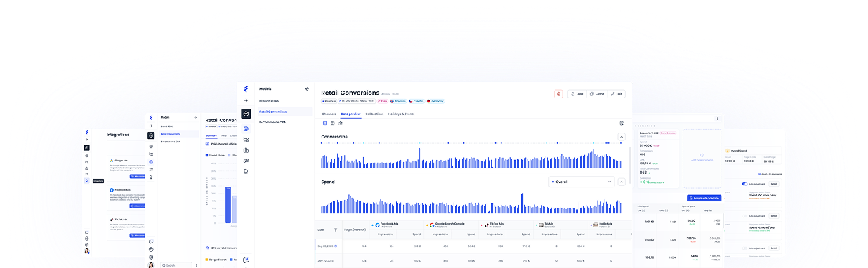Viewport: 868px width, 268px height.
Task: Click cube icon in behind Models window sidebar
Action: point(151,135)
